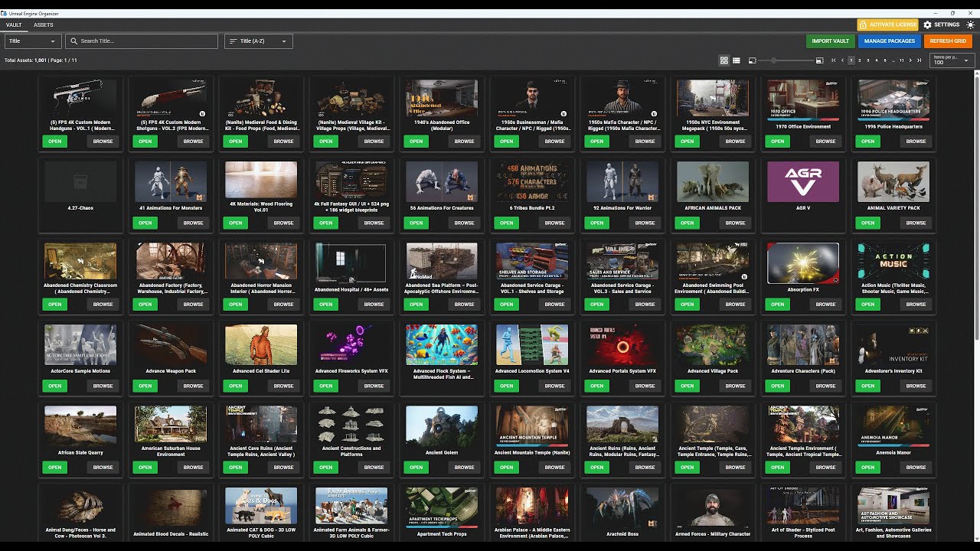The image size is (980, 551).
Task: Browse ActorCore Sample Motions
Action: pos(103,386)
